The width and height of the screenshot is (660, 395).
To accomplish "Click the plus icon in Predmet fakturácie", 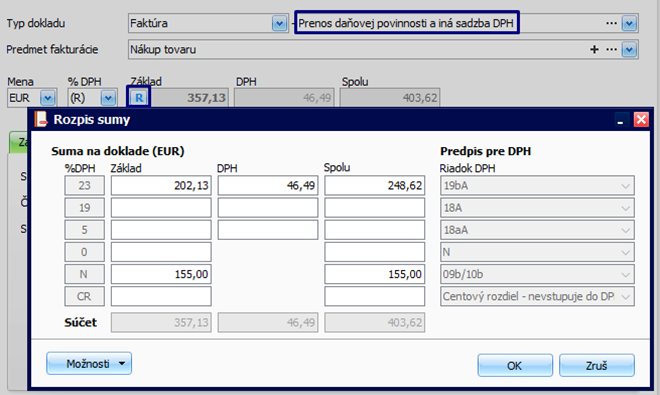I will 594,50.
